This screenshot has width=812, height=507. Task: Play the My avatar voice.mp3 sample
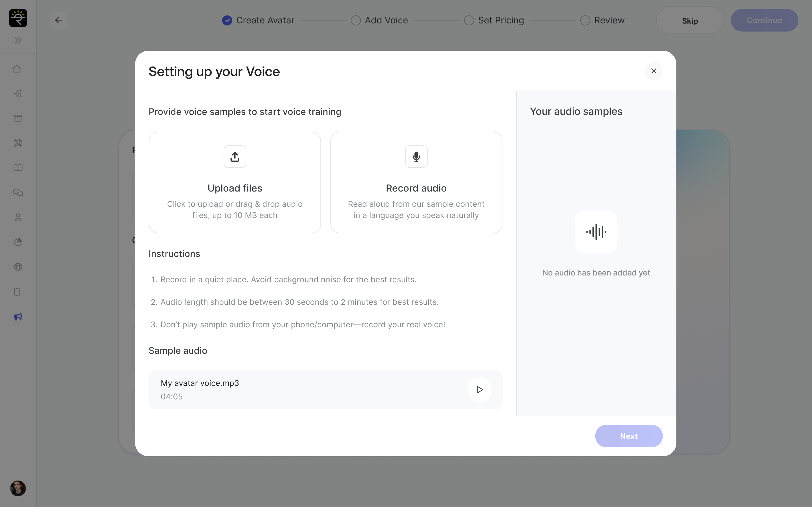pos(480,390)
